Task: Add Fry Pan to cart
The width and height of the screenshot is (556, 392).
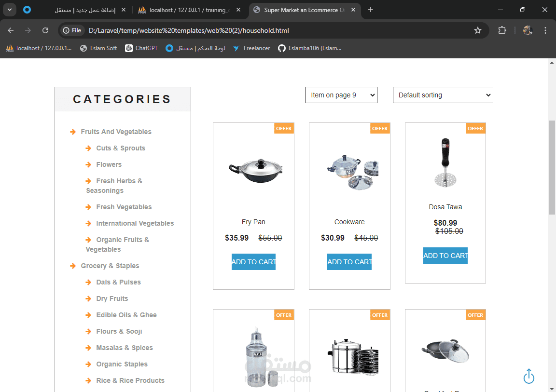Action: pyautogui.click(x=253, y=262)
